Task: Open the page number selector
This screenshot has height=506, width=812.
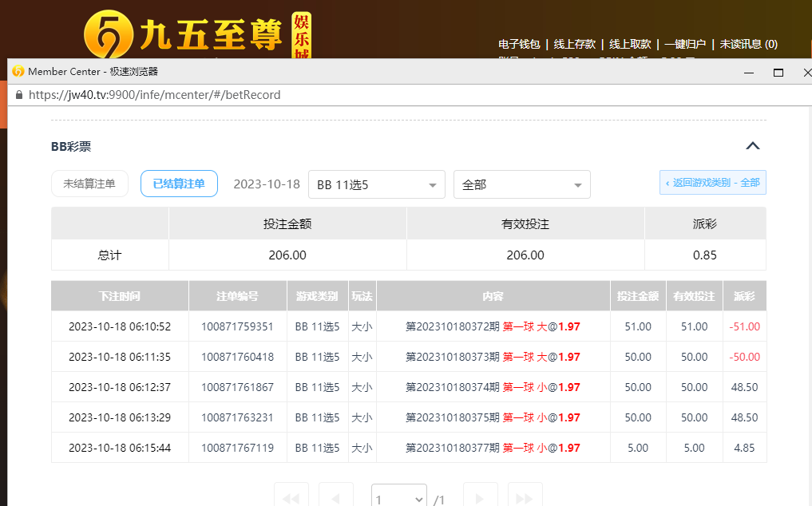Action: (x=399, y=499)
